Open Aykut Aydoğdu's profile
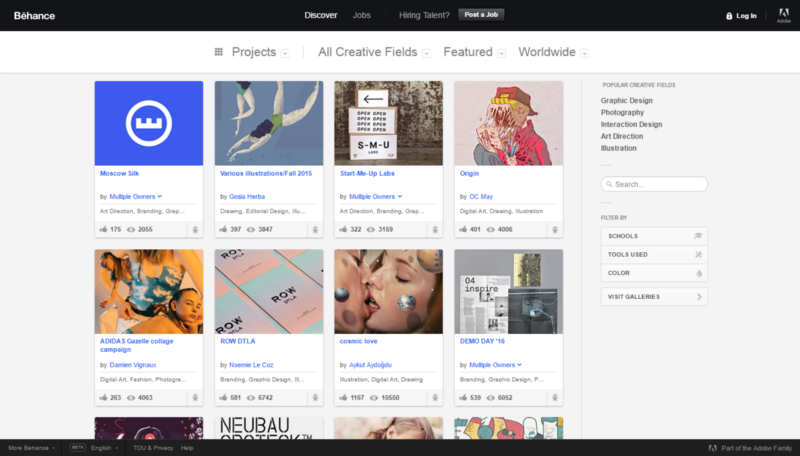This screenshot has width=800, height=456. [370, 365]
